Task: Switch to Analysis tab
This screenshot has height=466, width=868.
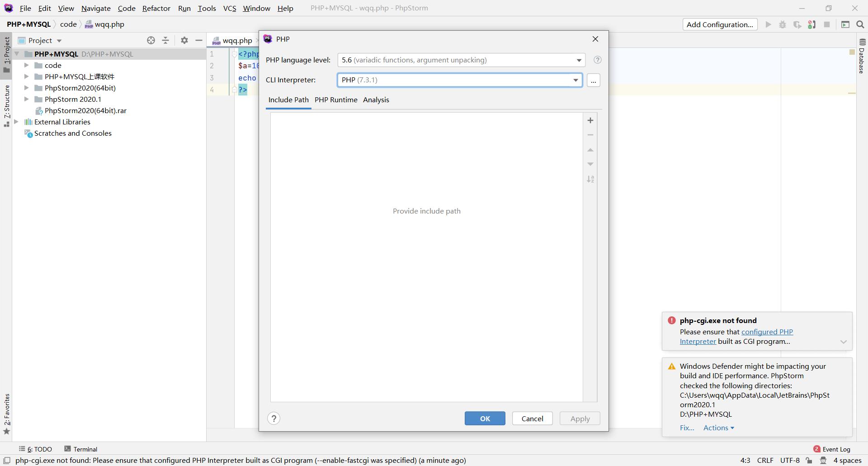Action: tap(376, 100)
